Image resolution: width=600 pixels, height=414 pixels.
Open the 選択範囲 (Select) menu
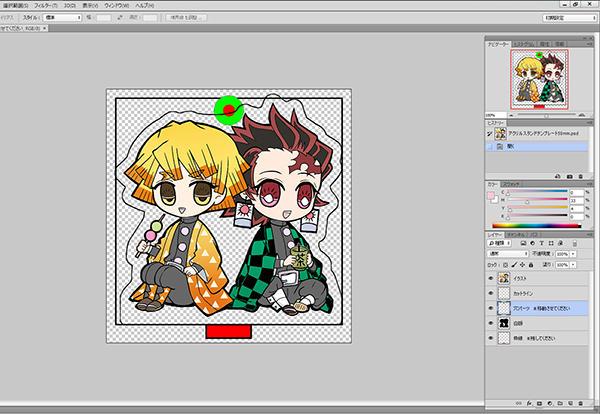click(x=16, y=6)
